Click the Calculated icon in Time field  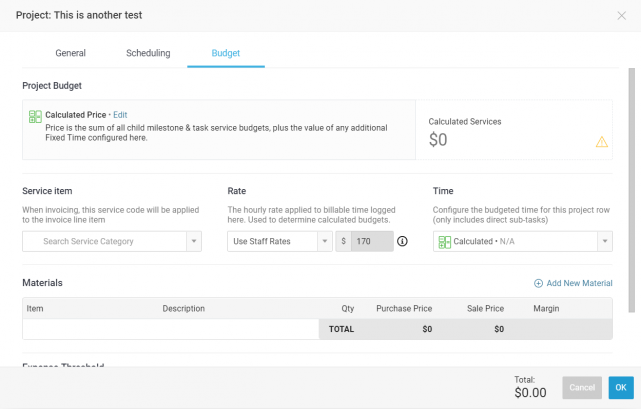[444, 241]
